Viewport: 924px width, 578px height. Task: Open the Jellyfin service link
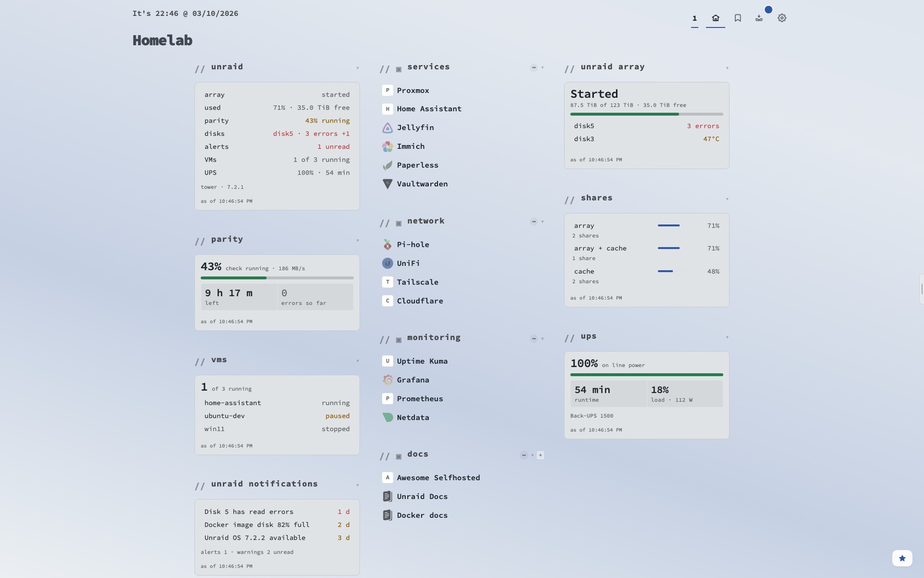[x=415, y=128]
